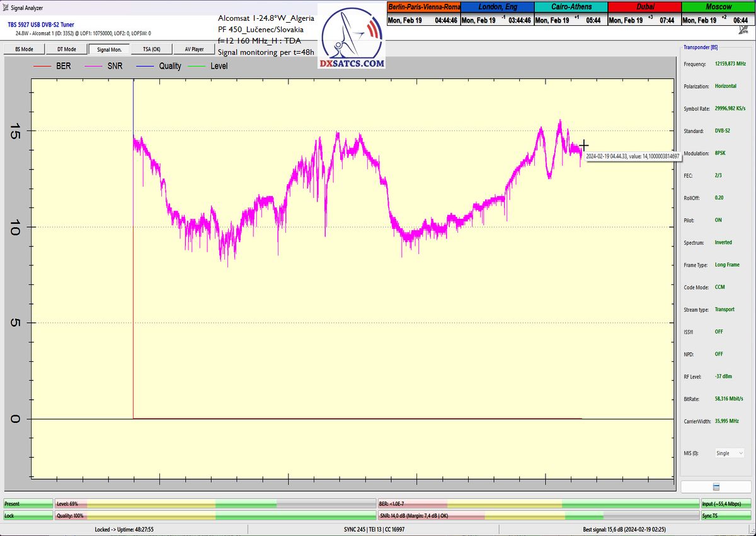Image resolution: width=756 pixels, height=536 pixels.
Task: Click the Input bitrate indicator
Action: pos(725,504)
